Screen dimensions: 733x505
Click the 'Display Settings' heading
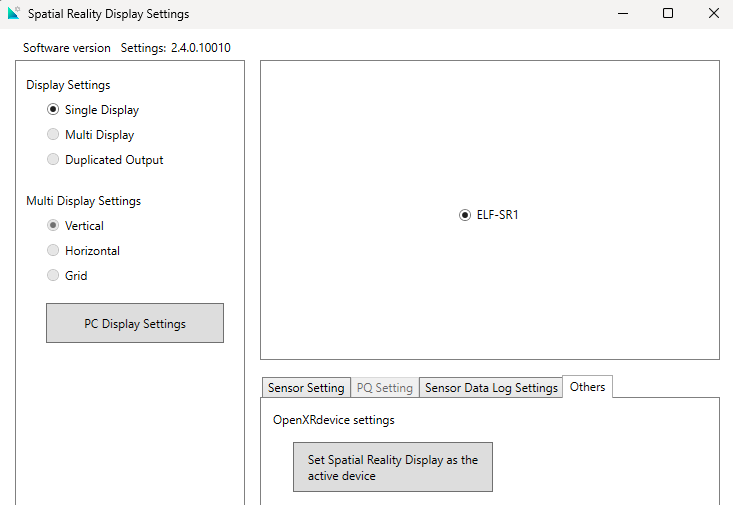pyautogui.click(x=68, y=85)
